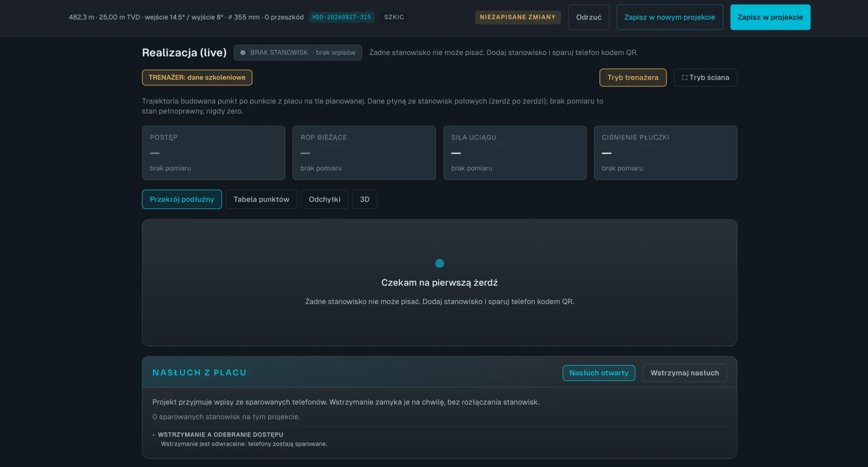Click the NASŁUCH Z PLACU header
868x467 pixels.
click(200, 373)
